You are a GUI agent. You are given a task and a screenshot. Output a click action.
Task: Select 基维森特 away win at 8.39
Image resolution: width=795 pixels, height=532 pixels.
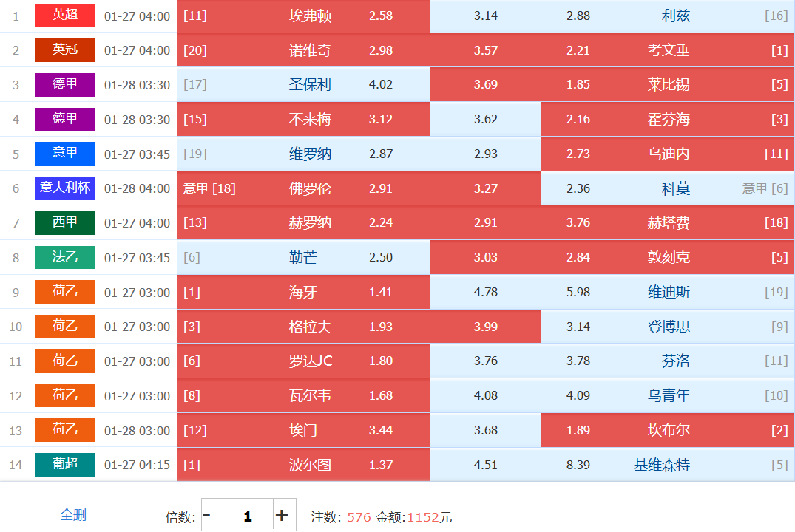[667, 465]
